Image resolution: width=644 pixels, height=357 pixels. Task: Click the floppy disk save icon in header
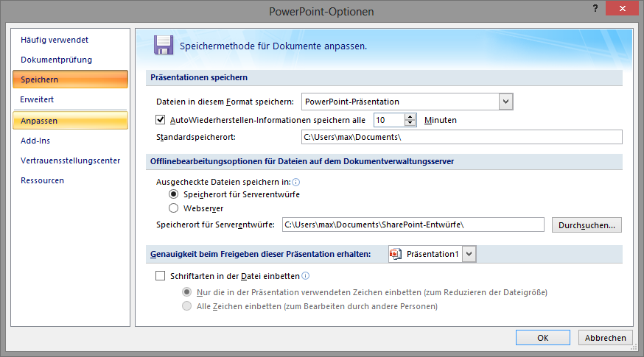point(164,45)
